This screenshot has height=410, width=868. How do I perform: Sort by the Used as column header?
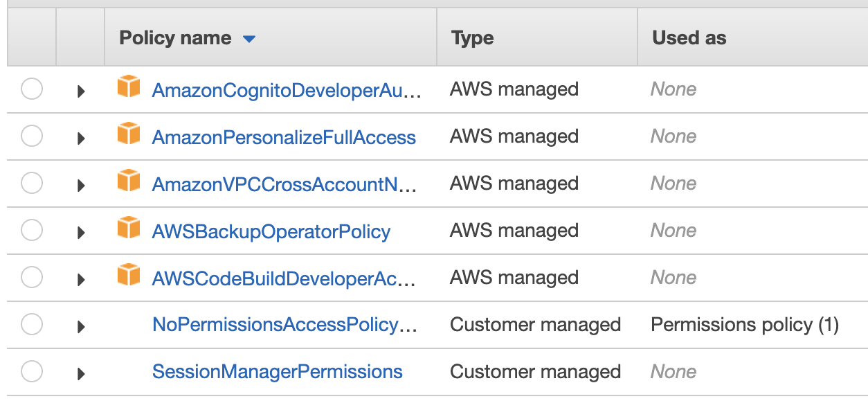689,38
